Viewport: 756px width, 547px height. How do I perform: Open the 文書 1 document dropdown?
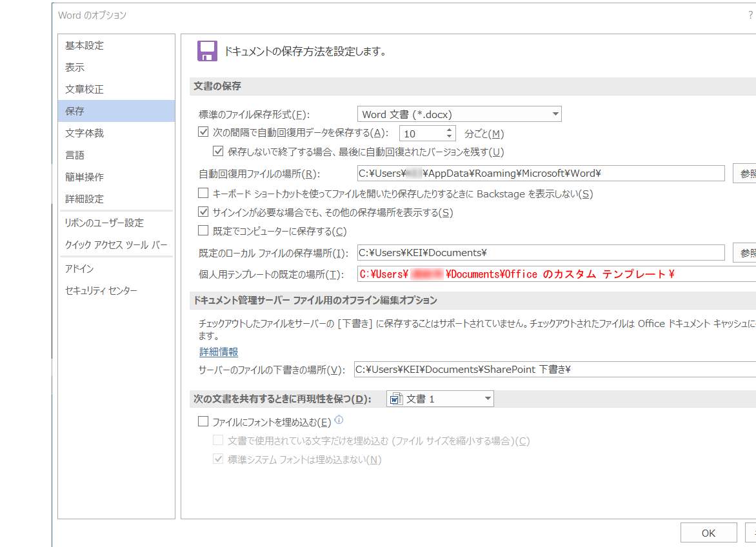click(440, 399)
